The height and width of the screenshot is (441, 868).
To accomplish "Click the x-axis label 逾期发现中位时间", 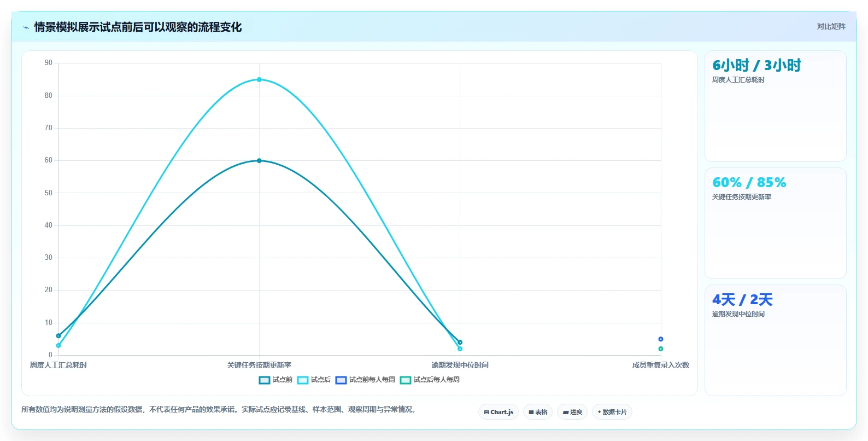I will click(460, 365).
